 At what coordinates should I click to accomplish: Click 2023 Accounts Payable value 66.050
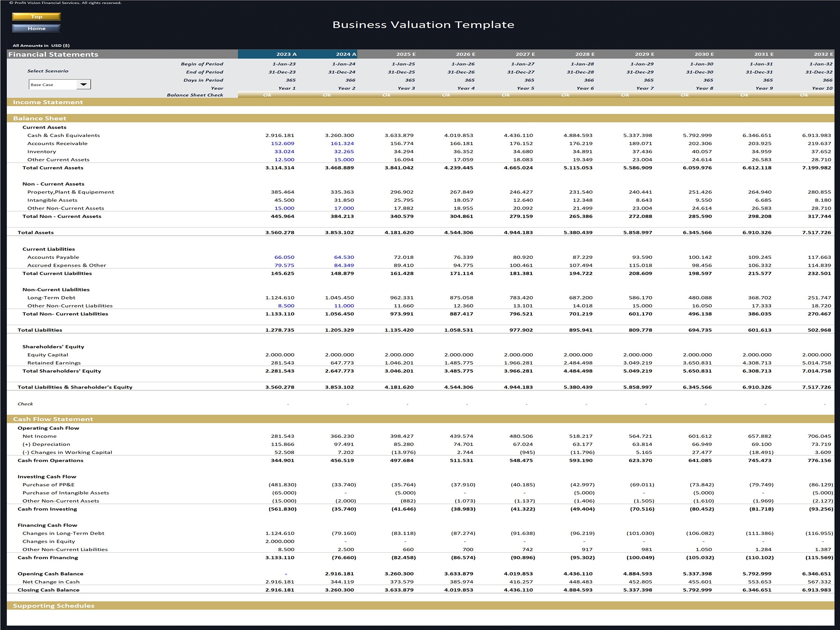tap(284, 257)
